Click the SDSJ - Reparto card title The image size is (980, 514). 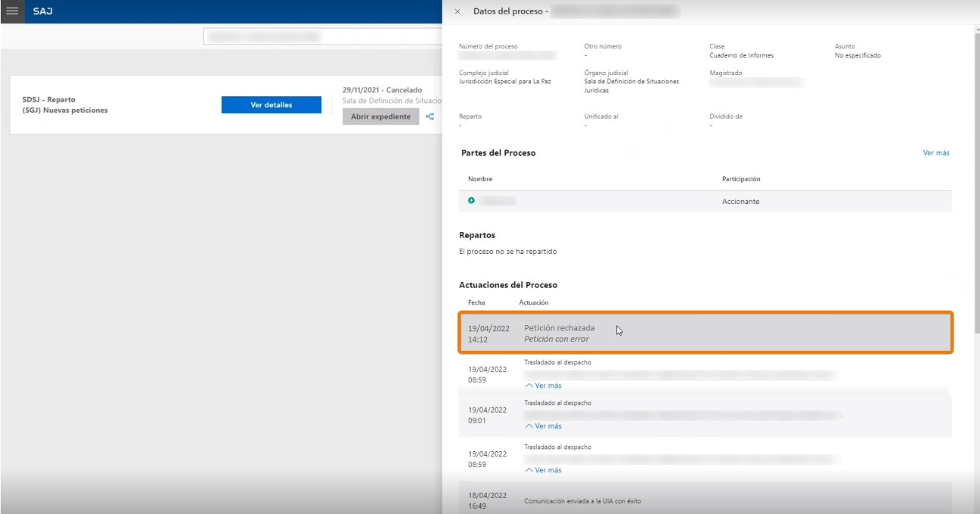click(49, 100)
